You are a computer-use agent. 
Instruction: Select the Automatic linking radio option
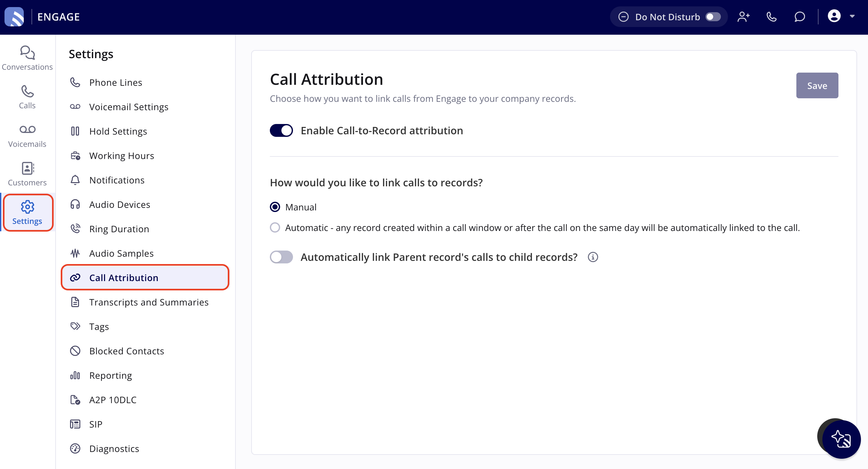pyautogui.click(x=275, y=228)
